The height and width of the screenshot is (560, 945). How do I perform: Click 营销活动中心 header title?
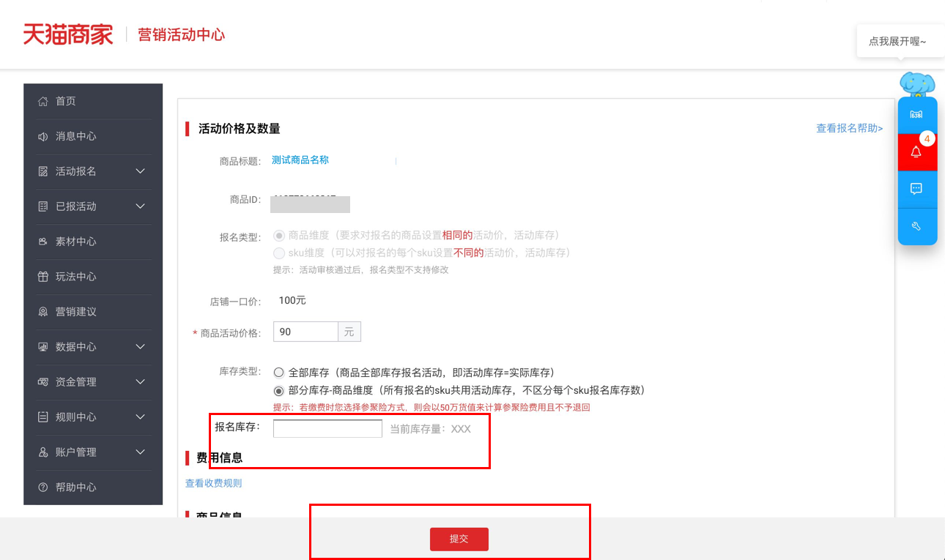[x=181, y=34]
